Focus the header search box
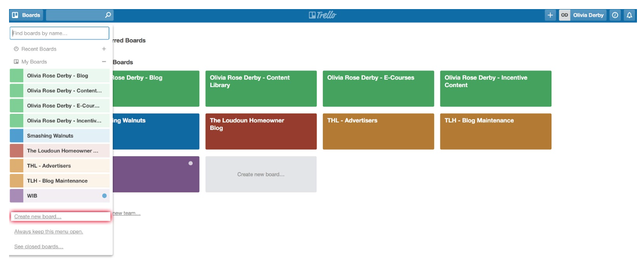The height and width of the screenshot is (265, 644). pyautogui.click(x=79, y=15)
